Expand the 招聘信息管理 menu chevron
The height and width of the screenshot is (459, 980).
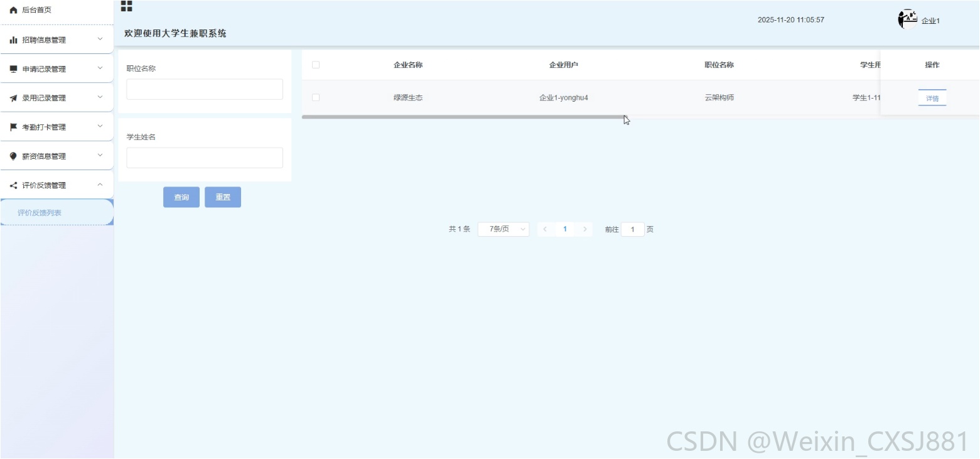point(100,39)
